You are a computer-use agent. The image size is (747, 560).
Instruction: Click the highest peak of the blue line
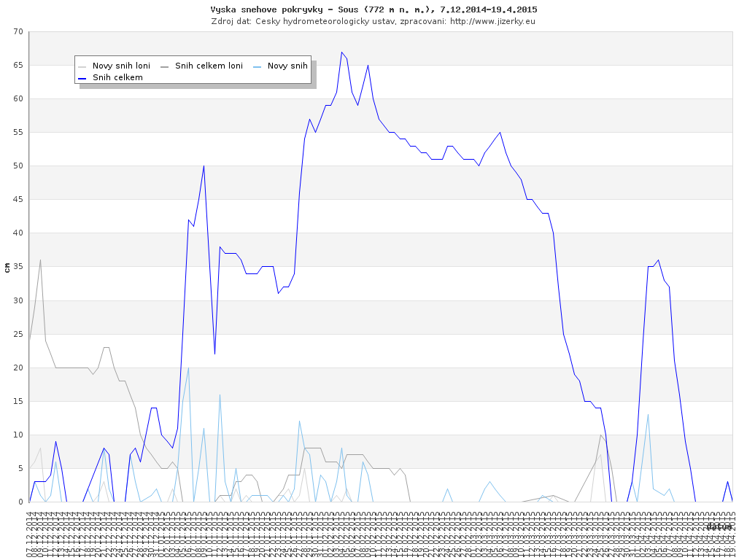(x=341, y=52)
